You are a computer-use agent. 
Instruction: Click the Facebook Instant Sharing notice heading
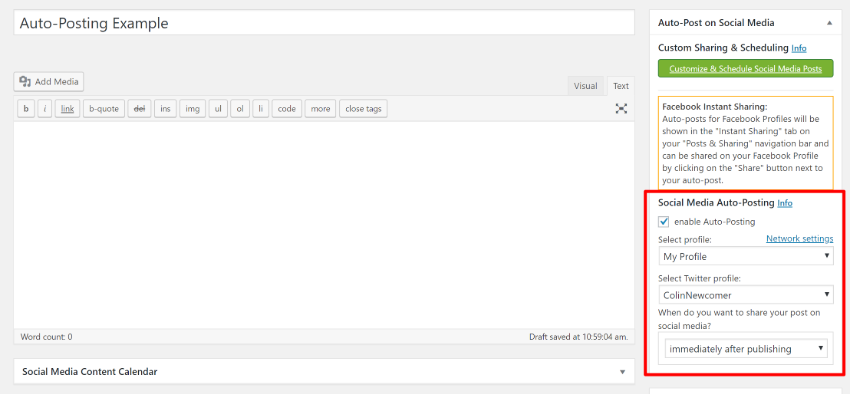[714, 107]
